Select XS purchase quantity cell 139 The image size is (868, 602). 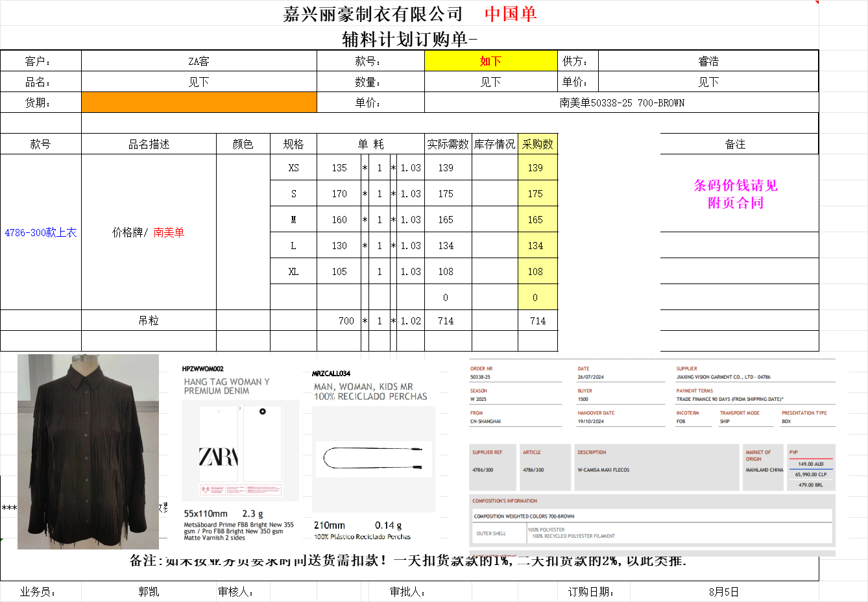coord(537,167)
